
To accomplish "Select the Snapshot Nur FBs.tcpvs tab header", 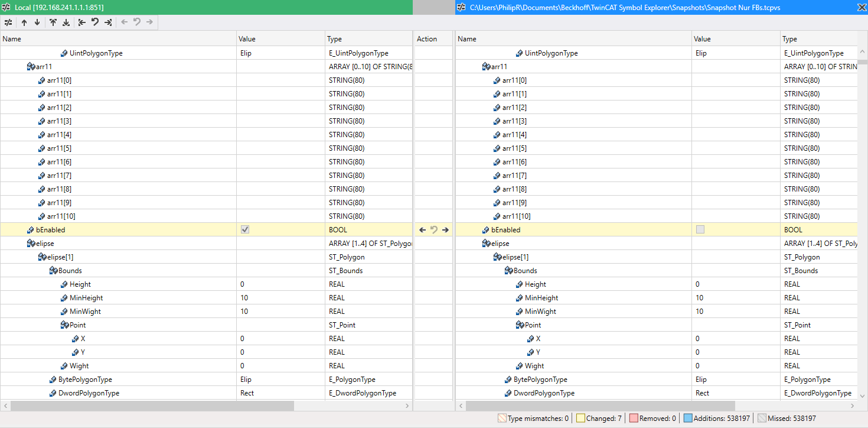I will tap(661, 7).
